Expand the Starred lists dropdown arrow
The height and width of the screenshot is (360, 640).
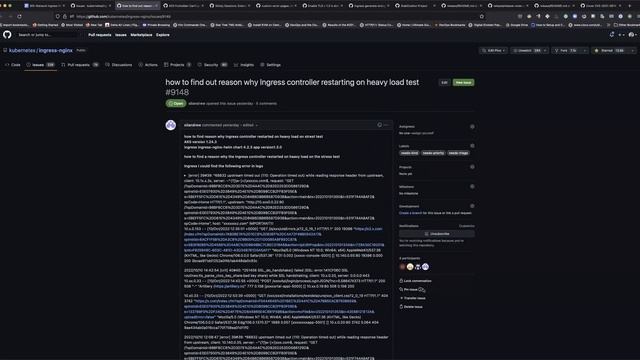click(x=632, y=51)
